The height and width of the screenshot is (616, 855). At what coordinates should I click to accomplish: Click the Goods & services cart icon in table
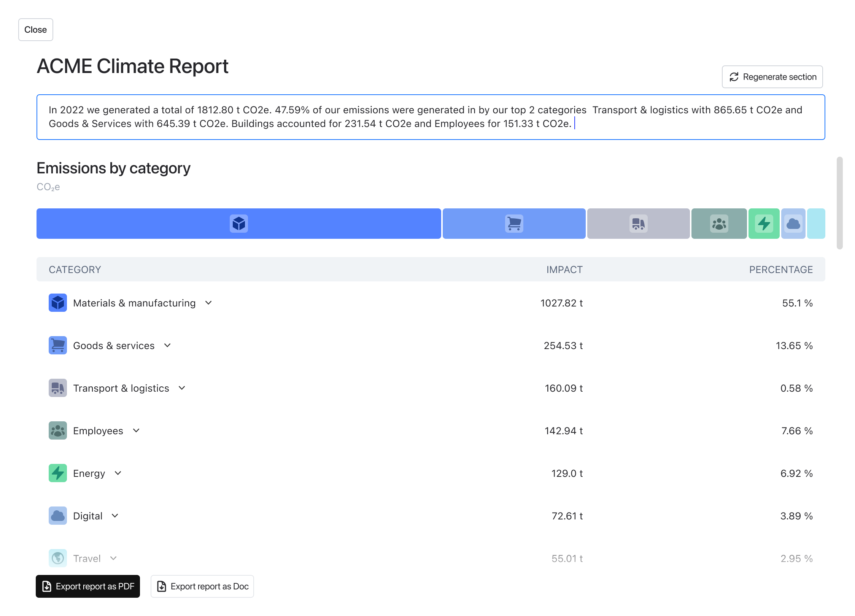[x=58, y=345]
